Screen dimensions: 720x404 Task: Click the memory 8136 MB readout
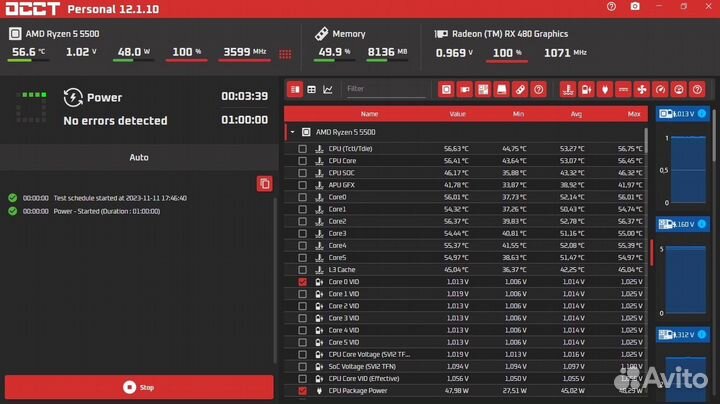(387, 52)
